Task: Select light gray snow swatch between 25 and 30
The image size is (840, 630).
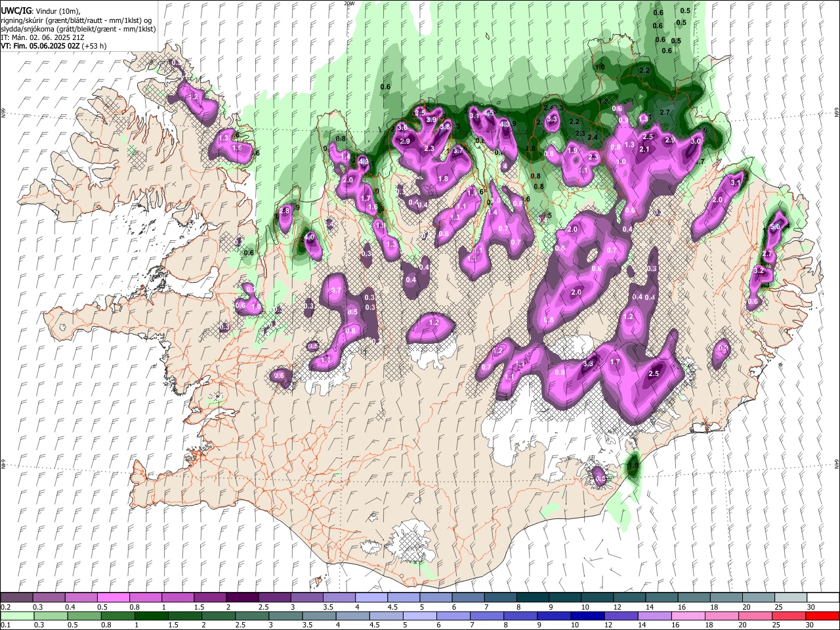Action: click(790, 598)
